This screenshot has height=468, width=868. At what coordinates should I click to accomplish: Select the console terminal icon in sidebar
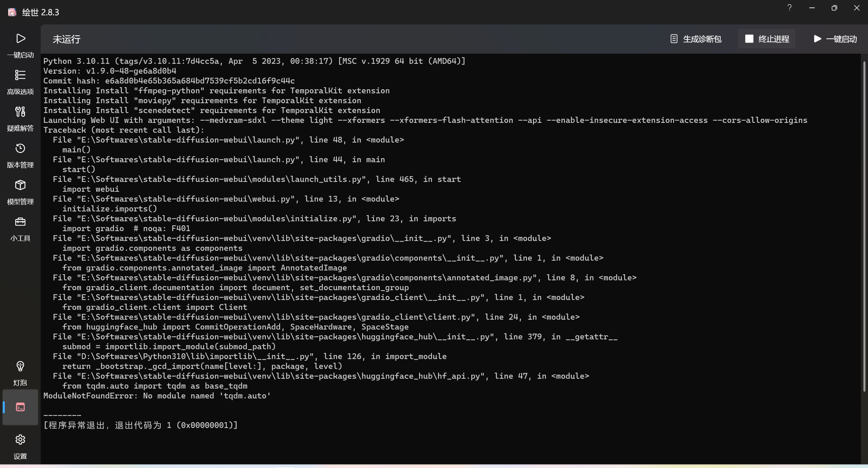pyautogui.click(x=20, y=407)
